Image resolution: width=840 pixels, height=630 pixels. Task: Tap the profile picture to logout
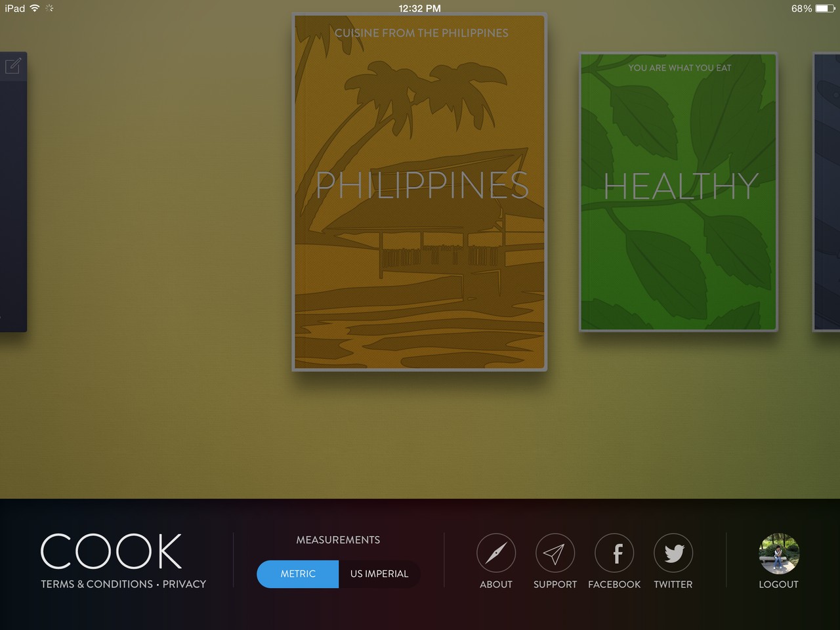pyautogui.click(x=779, y=553)
